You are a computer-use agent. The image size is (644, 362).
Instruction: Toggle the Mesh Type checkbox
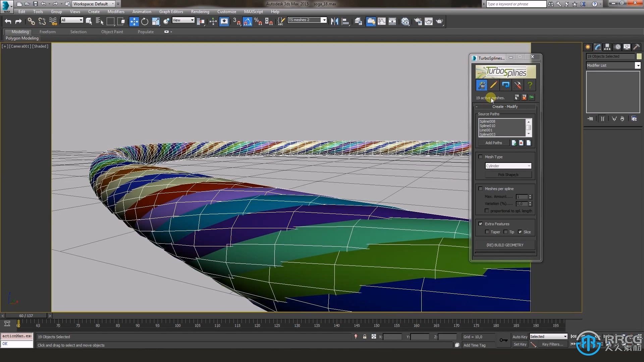[480, 156]
